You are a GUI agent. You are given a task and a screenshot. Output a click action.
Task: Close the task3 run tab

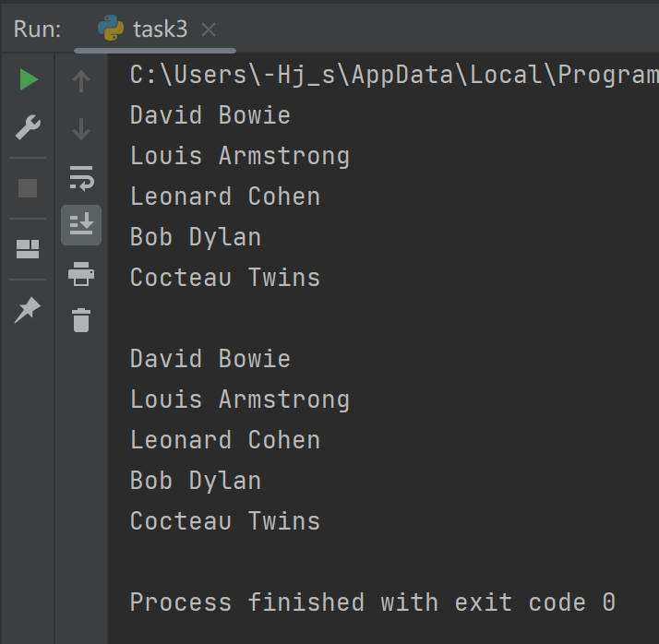click(209, 30)
